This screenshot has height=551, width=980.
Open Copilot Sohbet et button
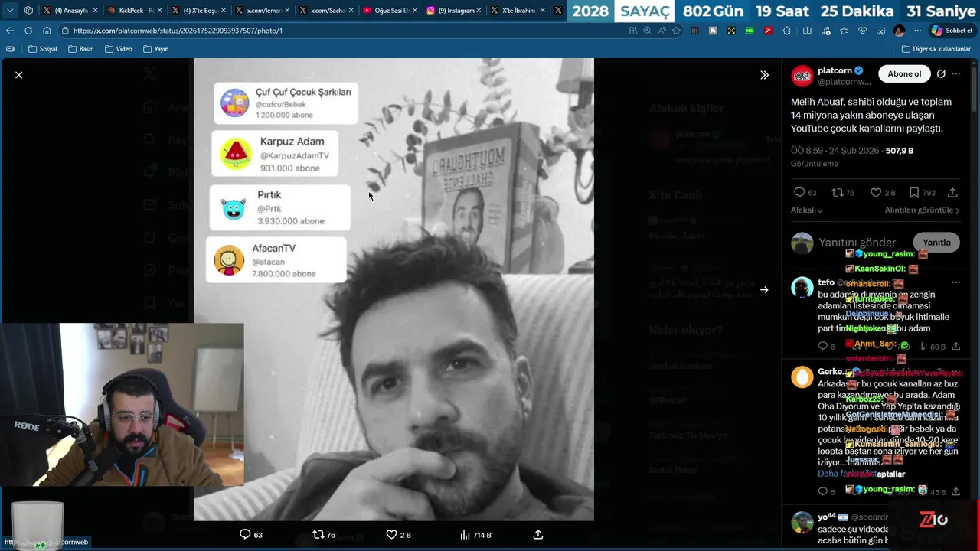coord(952,31)
